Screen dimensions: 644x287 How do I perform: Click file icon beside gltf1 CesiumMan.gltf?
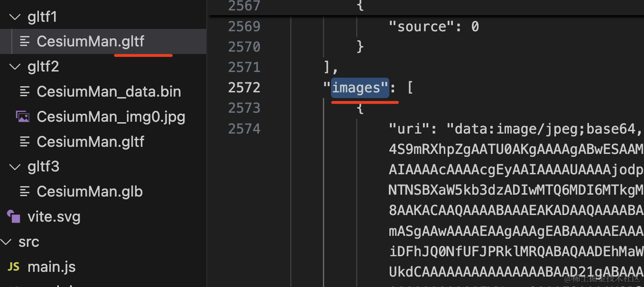(x=24, y=42)
